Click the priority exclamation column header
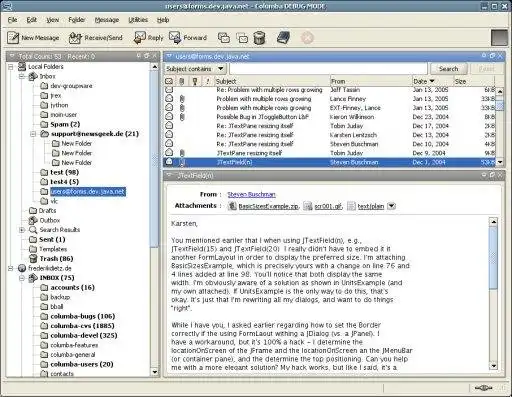This screenshot has height=397, width=512. 208,81
